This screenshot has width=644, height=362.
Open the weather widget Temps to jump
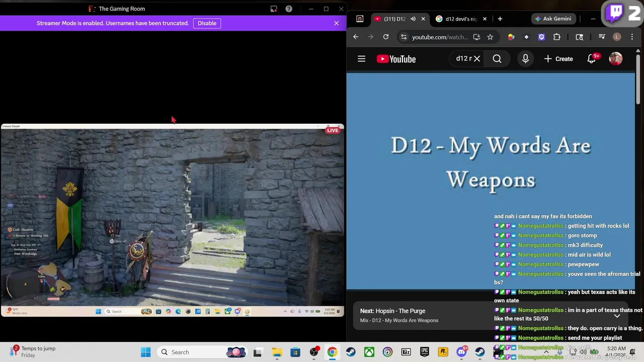coord(33,352)
